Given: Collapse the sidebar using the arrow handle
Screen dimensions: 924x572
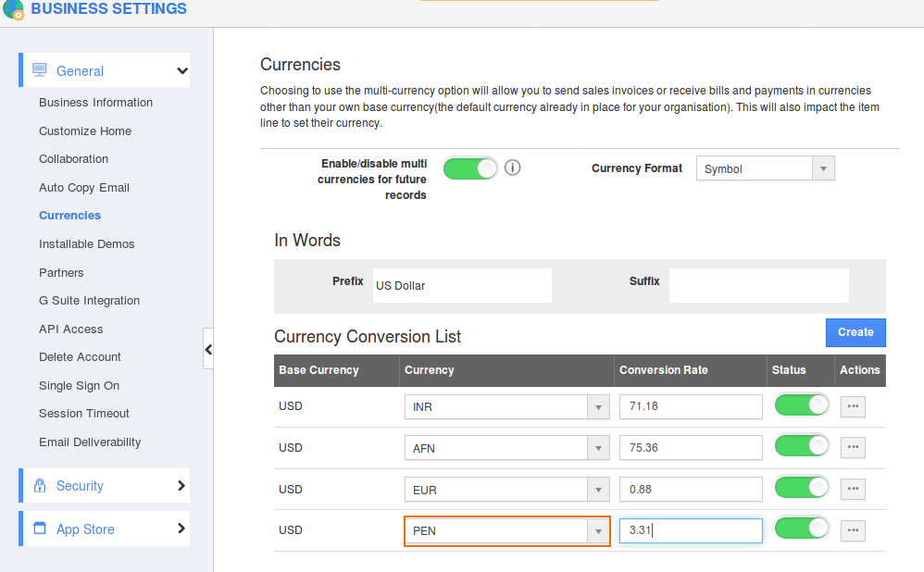Looking at the screenshot, I should [x=208, y=349].
